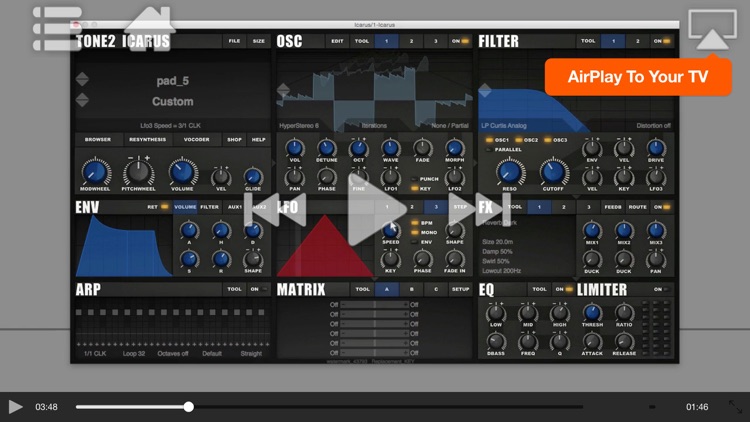
Task: Open the FILE menu in Tone2 Icarus
Action: (234, 41)
